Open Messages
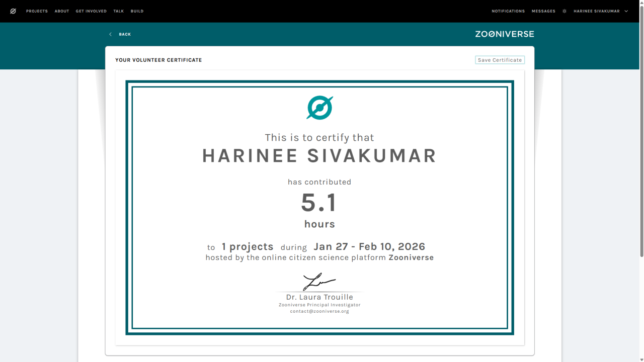 click(543, 11)
